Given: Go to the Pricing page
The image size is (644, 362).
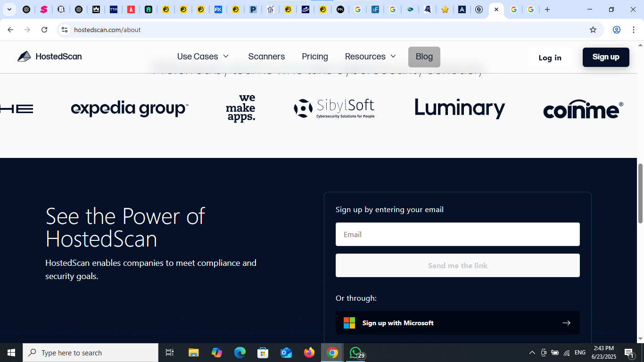Looking at the screenshot, I should (x=315, y=57).
